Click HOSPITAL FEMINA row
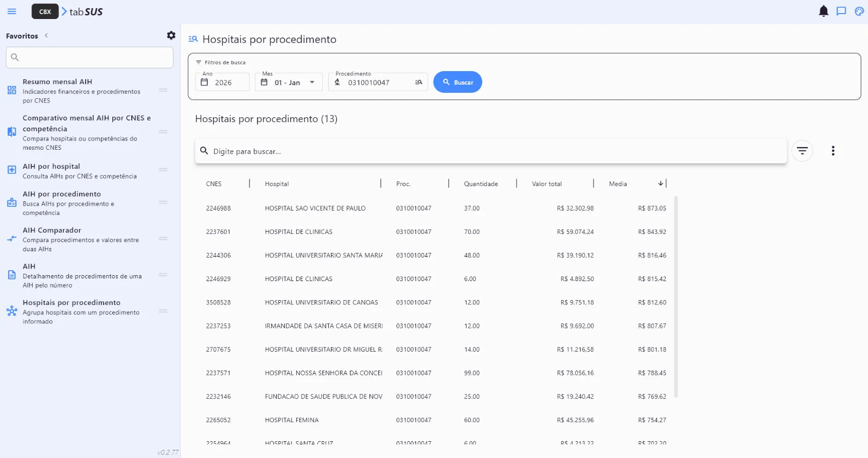This screenshot has height=458, width=868. (x=436, y=420)
